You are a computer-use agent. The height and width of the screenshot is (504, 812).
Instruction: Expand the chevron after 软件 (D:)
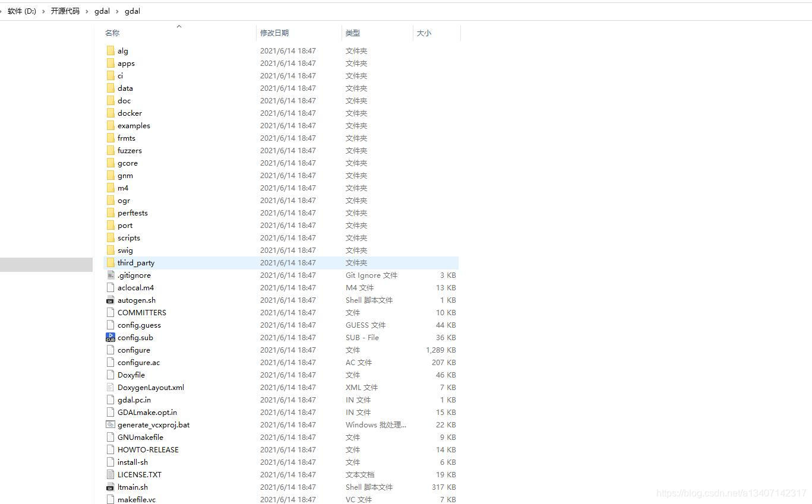pyautogui.click(x=43, y=11)
